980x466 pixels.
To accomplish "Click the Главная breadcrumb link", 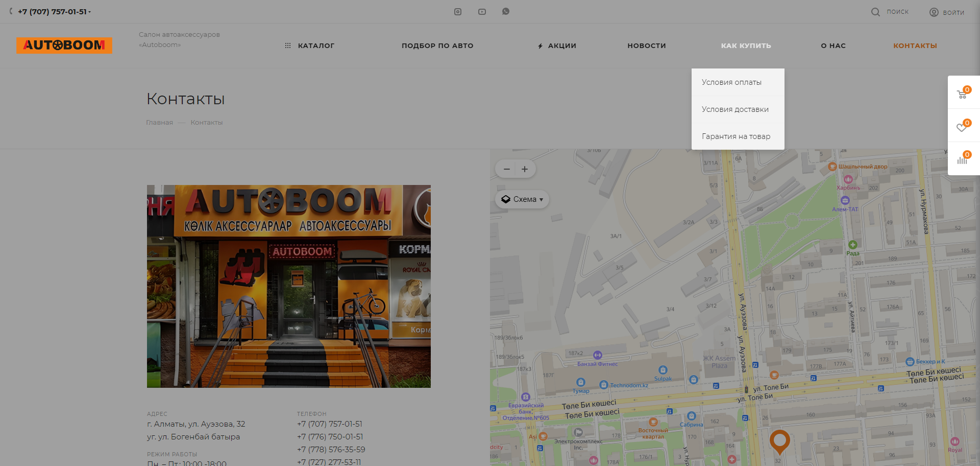I will 159,123.
